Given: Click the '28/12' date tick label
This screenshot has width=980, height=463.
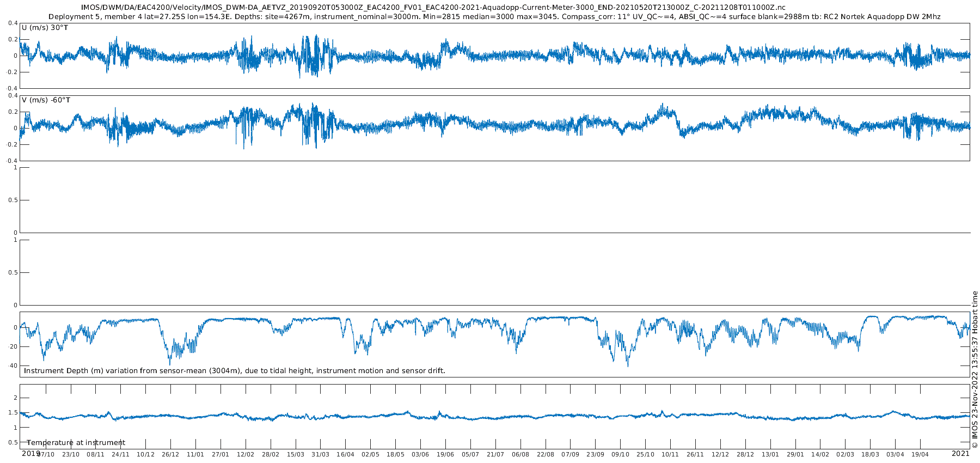Looking at the screenshot, I should click(745, 454).
